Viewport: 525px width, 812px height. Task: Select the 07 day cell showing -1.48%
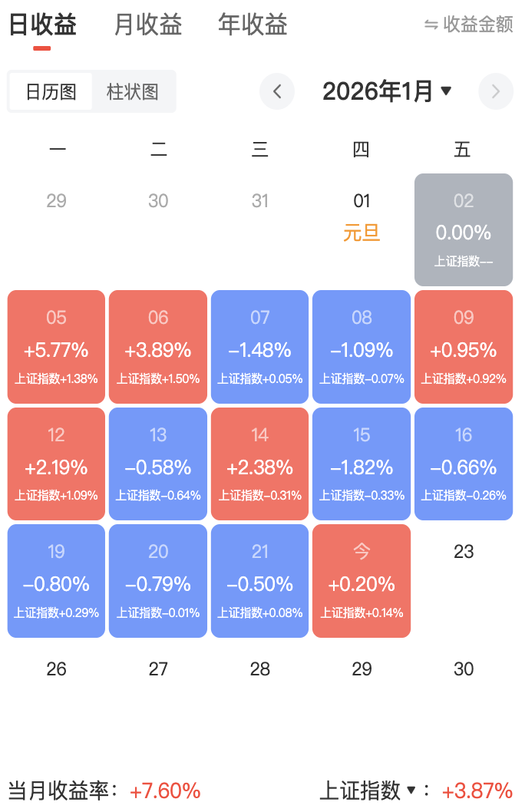point(260,347)
